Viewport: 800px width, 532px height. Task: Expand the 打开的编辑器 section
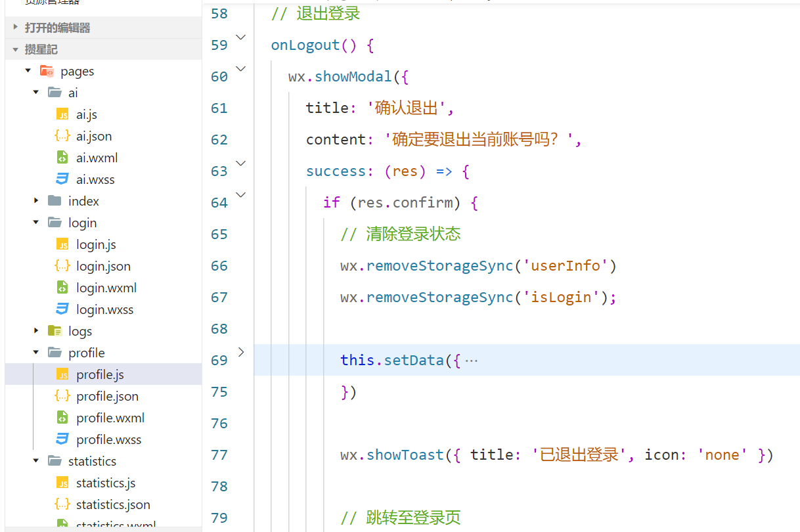tap(15, 28)
